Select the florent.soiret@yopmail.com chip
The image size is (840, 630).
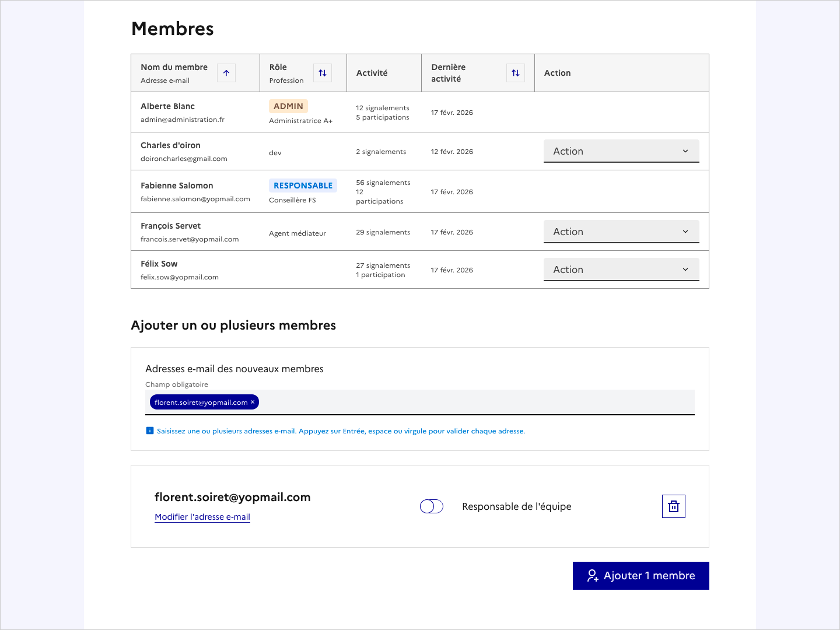click(200, 402)
